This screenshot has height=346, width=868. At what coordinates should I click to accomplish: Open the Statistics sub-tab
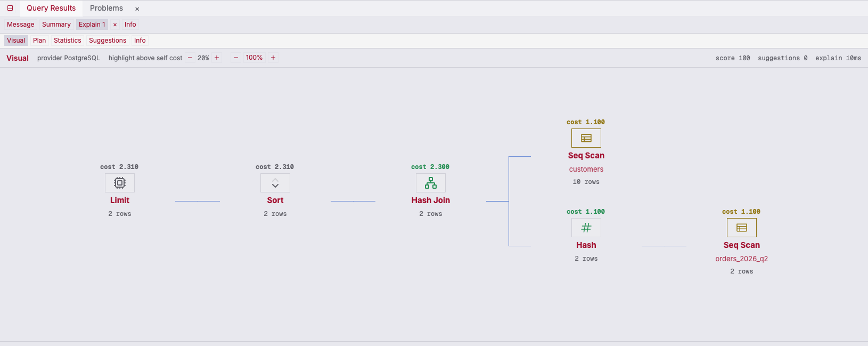(x=68, y=41)
